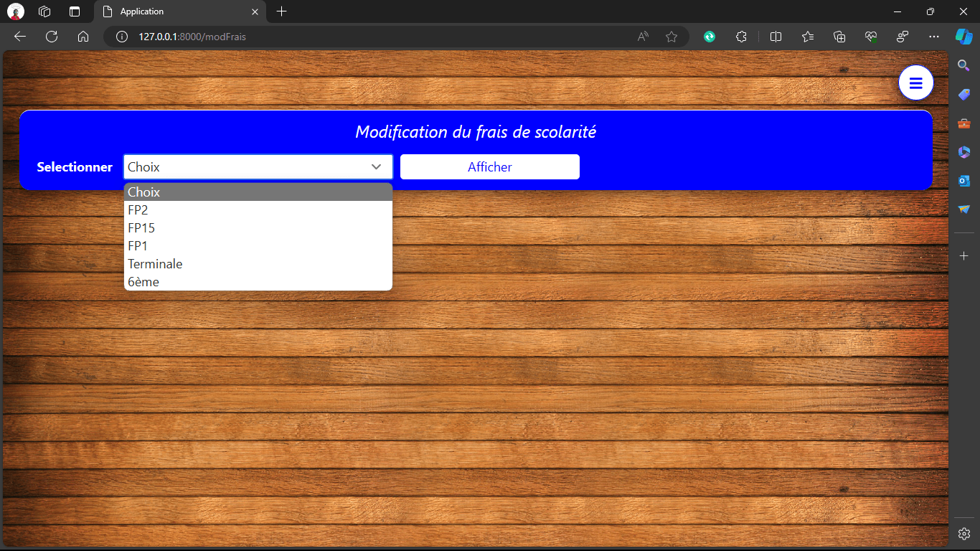
Task: Open the profile sharing icon in toolbar
Action: [x=903, y=37]
